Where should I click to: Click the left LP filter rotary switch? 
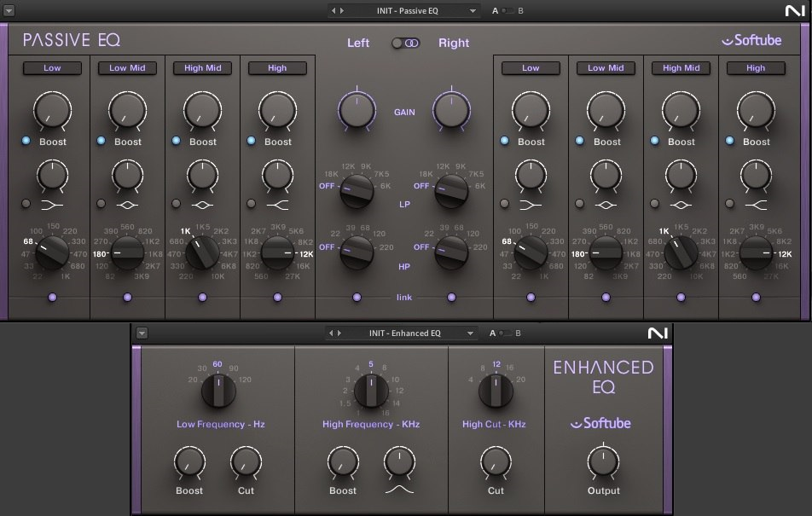pyautogui.click(x=357, y=191)
